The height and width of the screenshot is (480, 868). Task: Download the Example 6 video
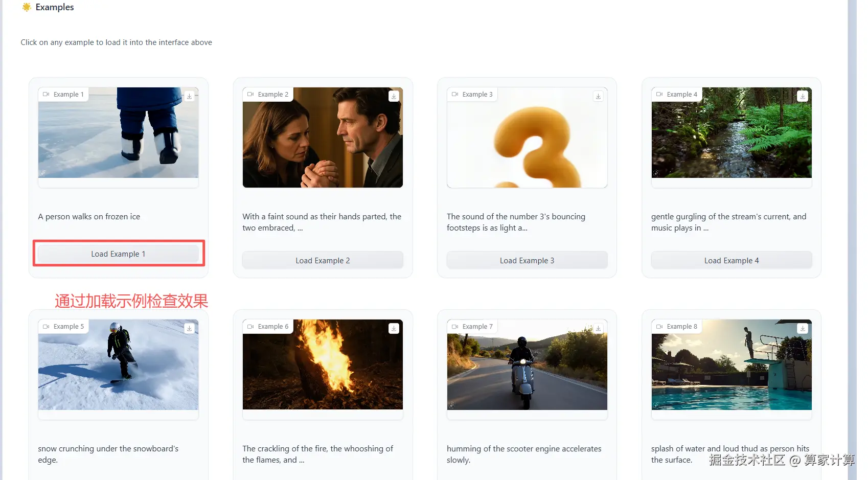(x=394, y=328)
